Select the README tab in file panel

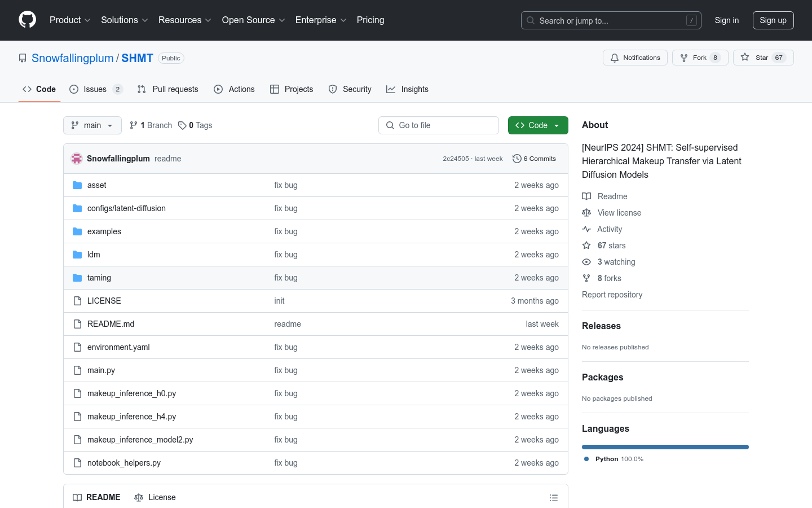[96, 497]
